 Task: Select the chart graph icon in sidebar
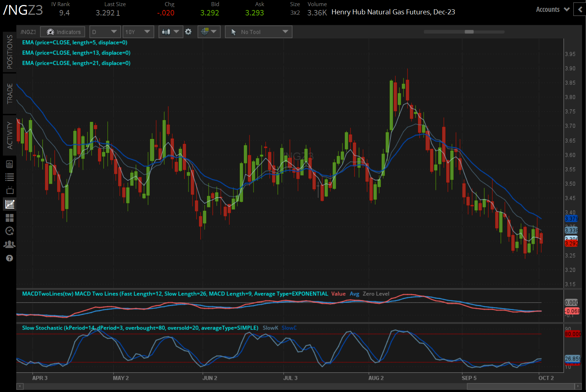(10, 204)
